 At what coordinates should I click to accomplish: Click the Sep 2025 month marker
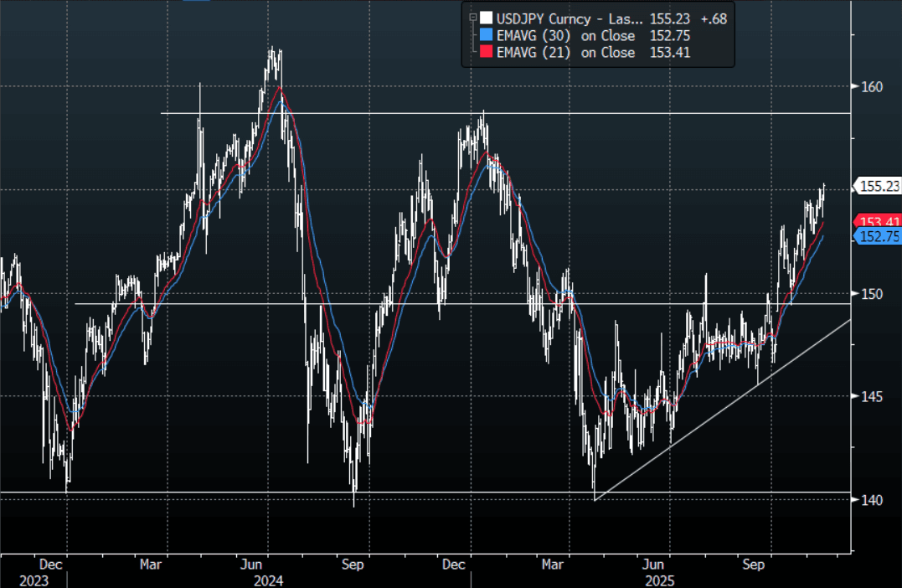click(x=755, y=565)
